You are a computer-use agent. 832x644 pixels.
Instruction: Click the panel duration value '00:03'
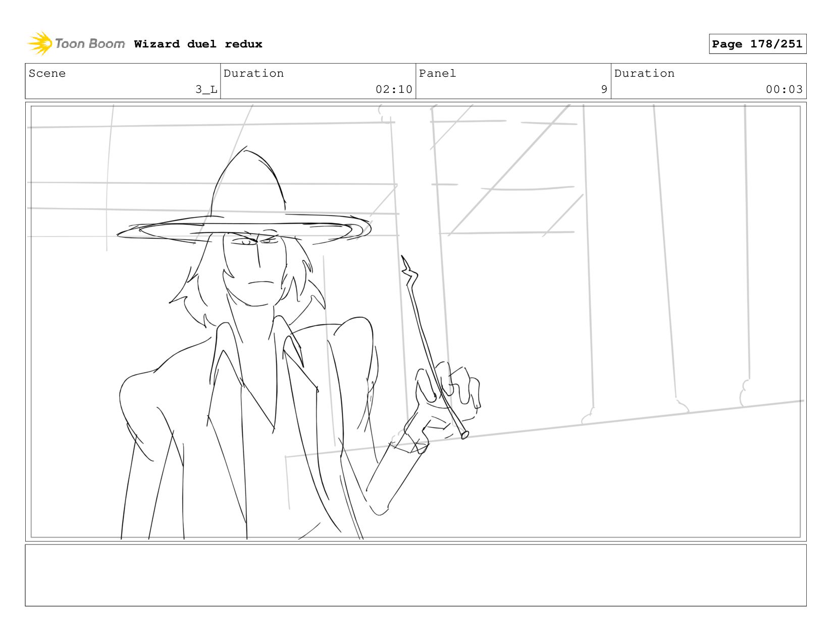click(x=784, y=89)
